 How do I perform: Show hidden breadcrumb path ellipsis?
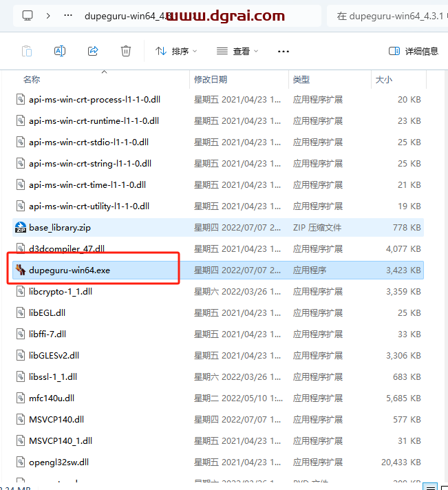[x=68, y=15]
